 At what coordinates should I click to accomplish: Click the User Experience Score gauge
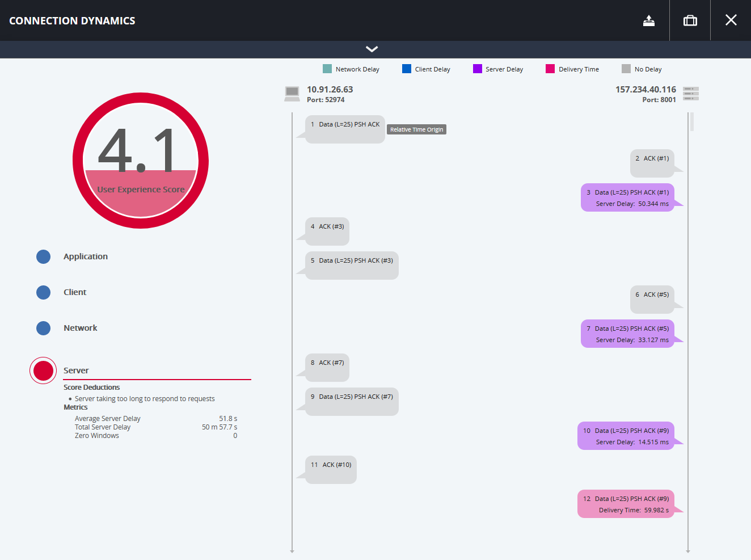141,161
